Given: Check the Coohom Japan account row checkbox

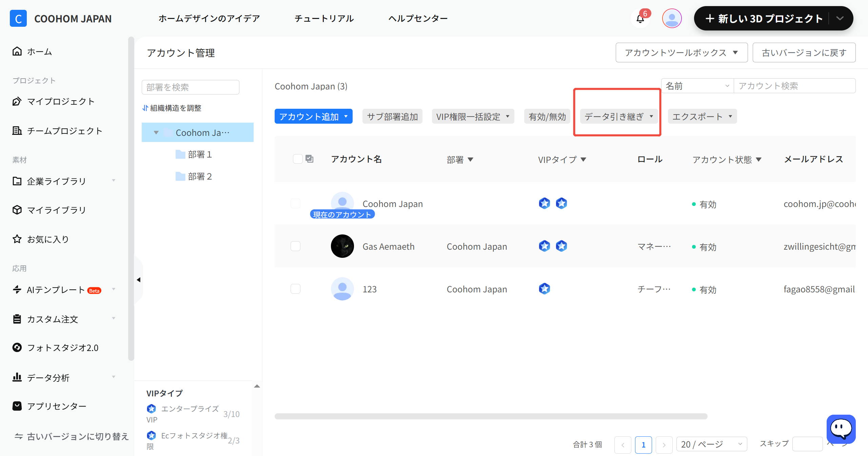Looking at the screenshot, I should pyautogui.click(x=296, y=203).
